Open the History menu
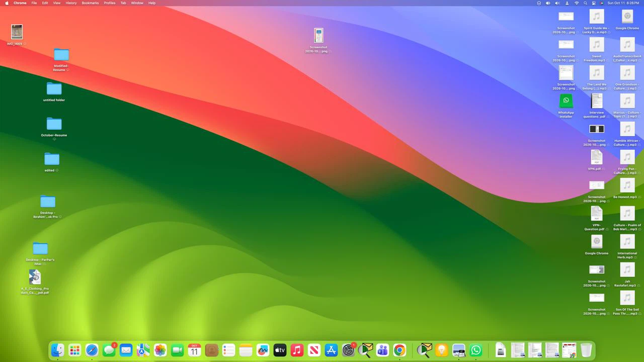This screenshot has height=362, width=644. 71,3
